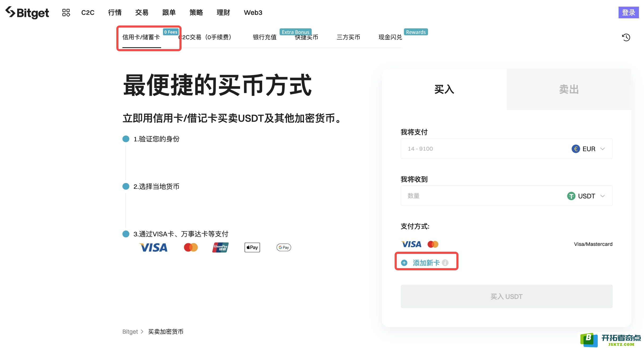Open info icon next to 添加新卡
The height and width of the screenshot is (348, 644).
click(445, 263)
